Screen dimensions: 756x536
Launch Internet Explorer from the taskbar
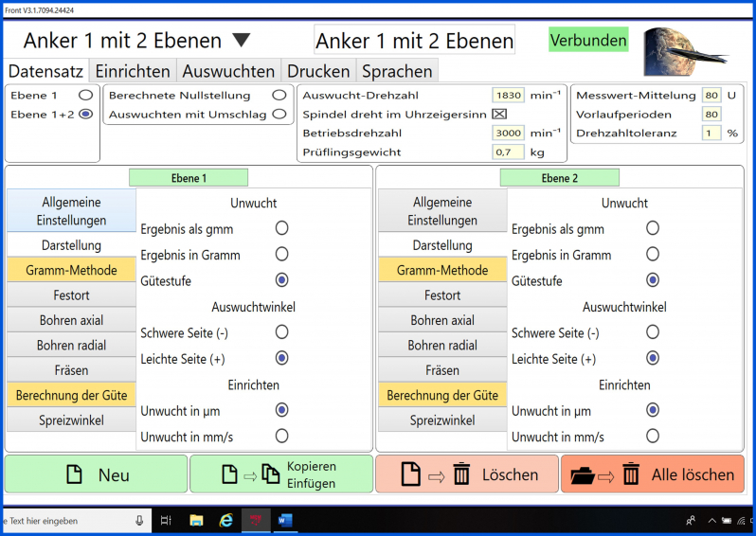226,520
